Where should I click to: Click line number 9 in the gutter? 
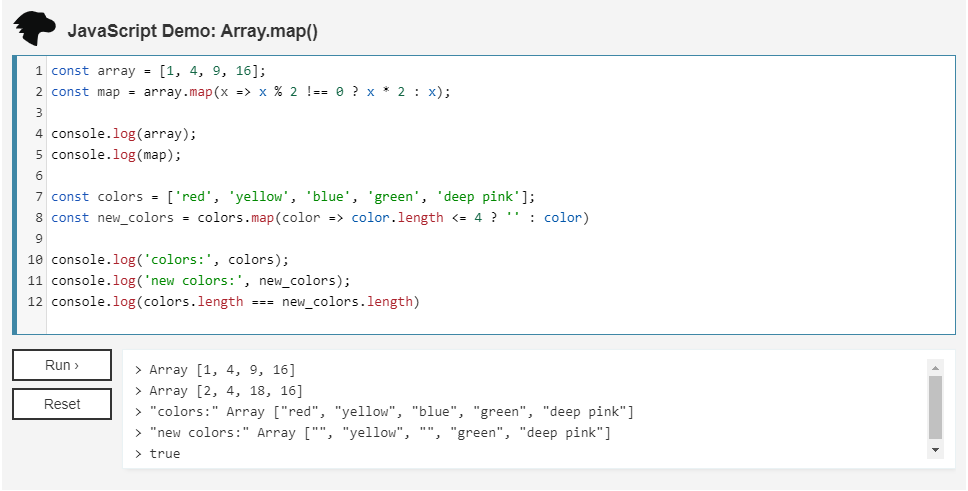click(39, 239)
